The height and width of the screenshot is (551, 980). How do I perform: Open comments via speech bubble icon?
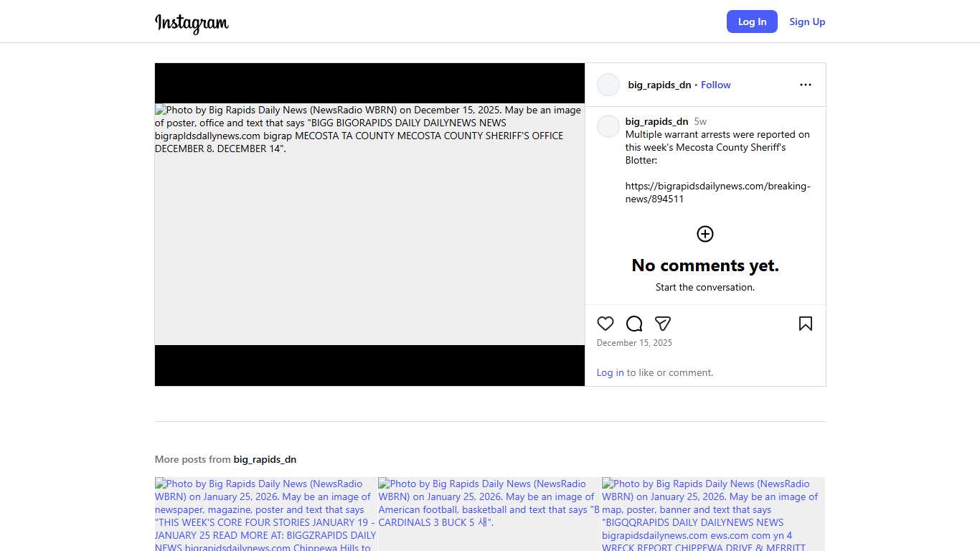[x=634, y=324]
